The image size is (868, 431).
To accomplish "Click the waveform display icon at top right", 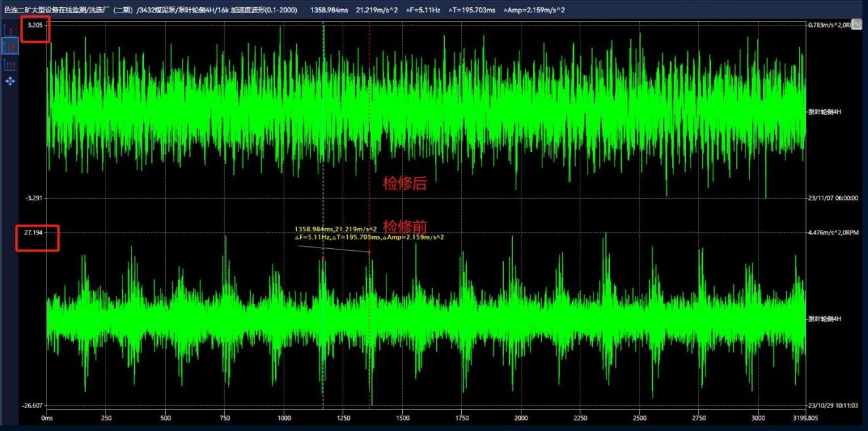I will point(856,23).
